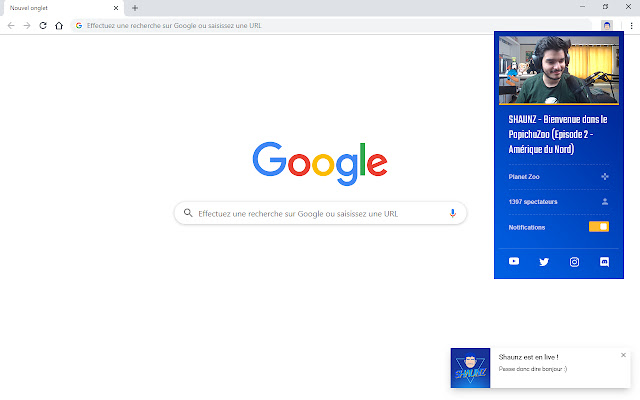The width and height of the screenshot is (640, 400).
Task: Select the Nouvel onglet tab
Action: point(63,8)
